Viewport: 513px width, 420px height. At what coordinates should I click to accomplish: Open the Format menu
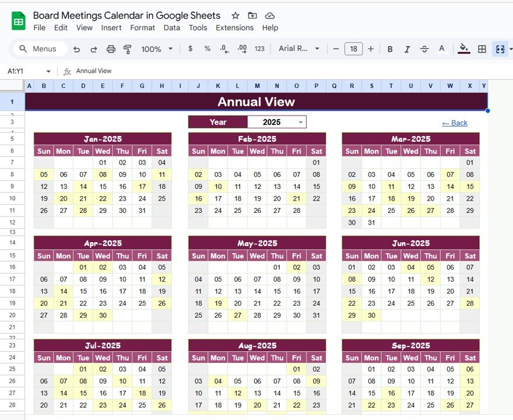[x=142, y=28]
